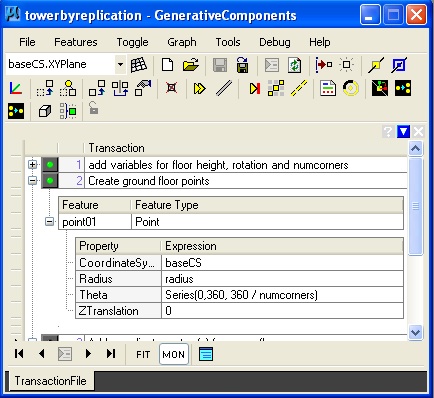Click the FIT button
The width and height of the screenshot is (434, 398).
[x=143, y=354]
